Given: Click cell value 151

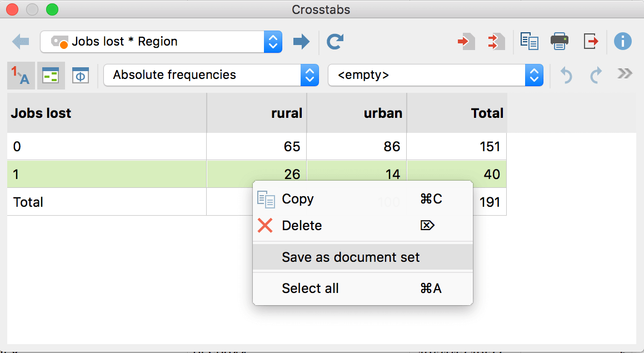Looking at the screenshot, I should (x=490, y=147).
